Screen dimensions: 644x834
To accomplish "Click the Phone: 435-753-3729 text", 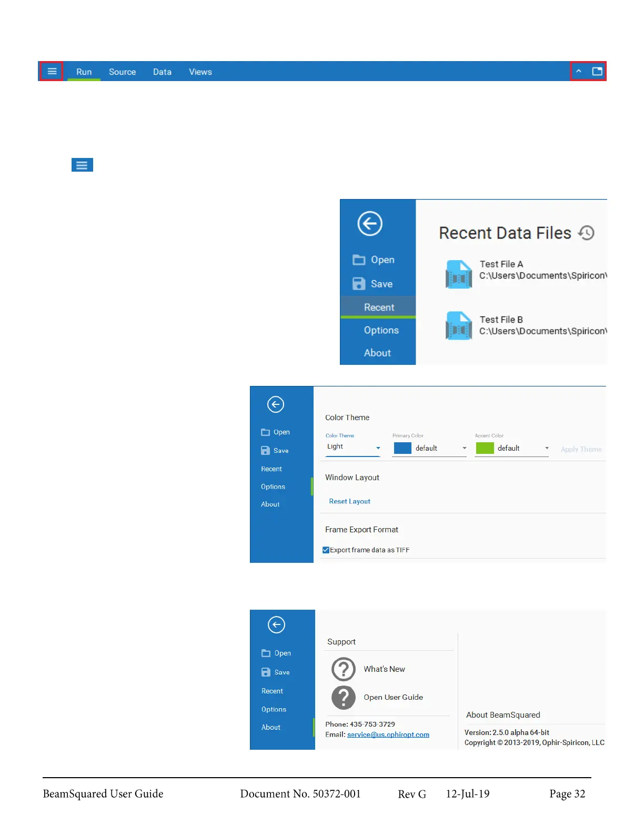I will tap(360, 724).
